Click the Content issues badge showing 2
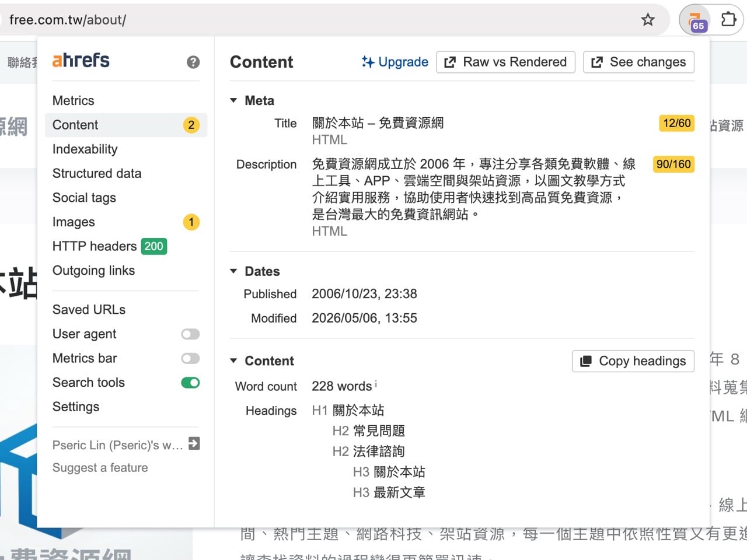The image size is (747, 560). 191,125
